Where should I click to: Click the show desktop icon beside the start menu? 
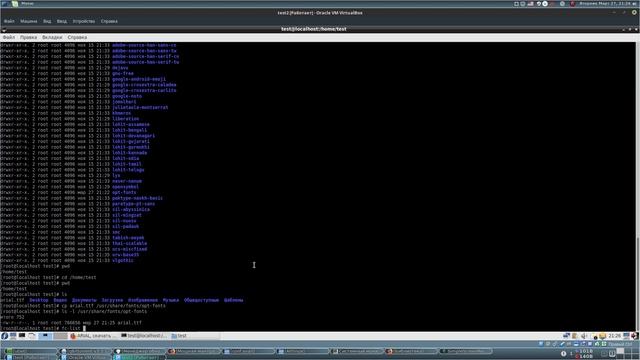pos(13,336)
